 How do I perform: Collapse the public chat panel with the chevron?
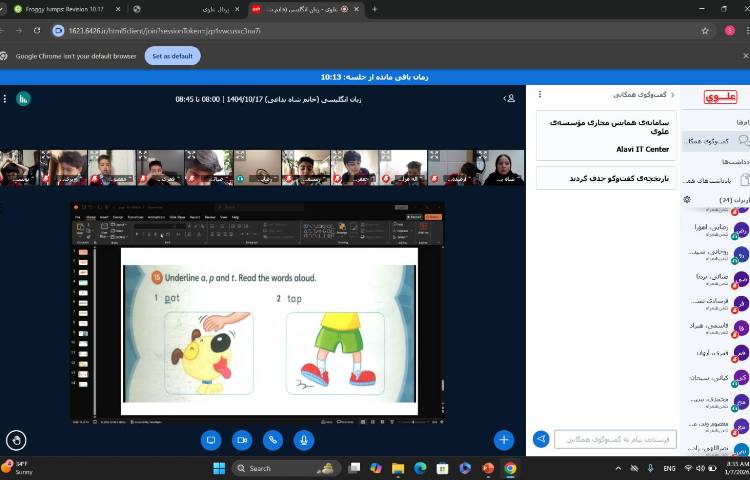672,95
